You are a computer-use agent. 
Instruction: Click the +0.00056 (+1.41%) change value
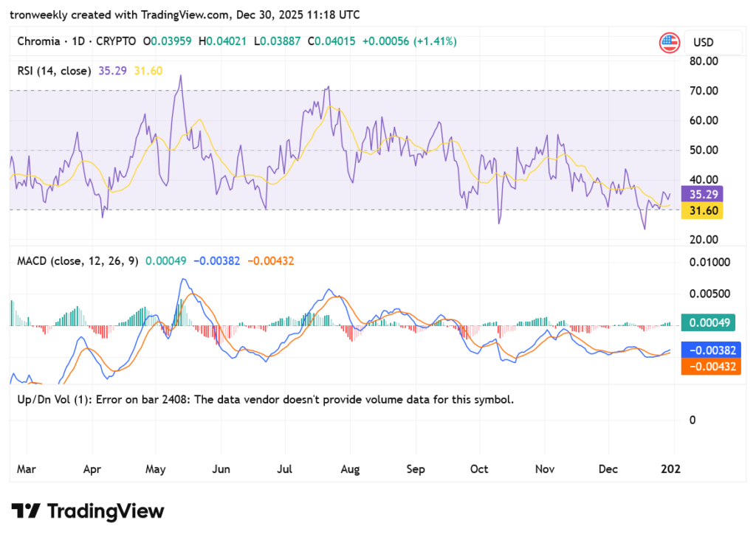tap(409, 41)
